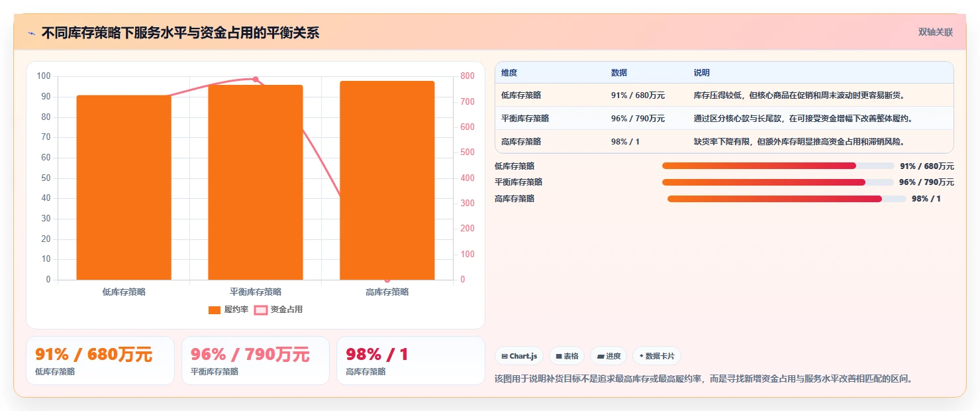Click the 资金占用 line point at zero

387,280
